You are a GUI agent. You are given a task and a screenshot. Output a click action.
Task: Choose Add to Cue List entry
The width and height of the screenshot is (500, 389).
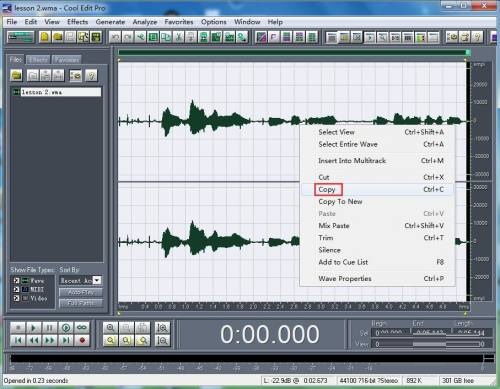(x=378, y=262)
